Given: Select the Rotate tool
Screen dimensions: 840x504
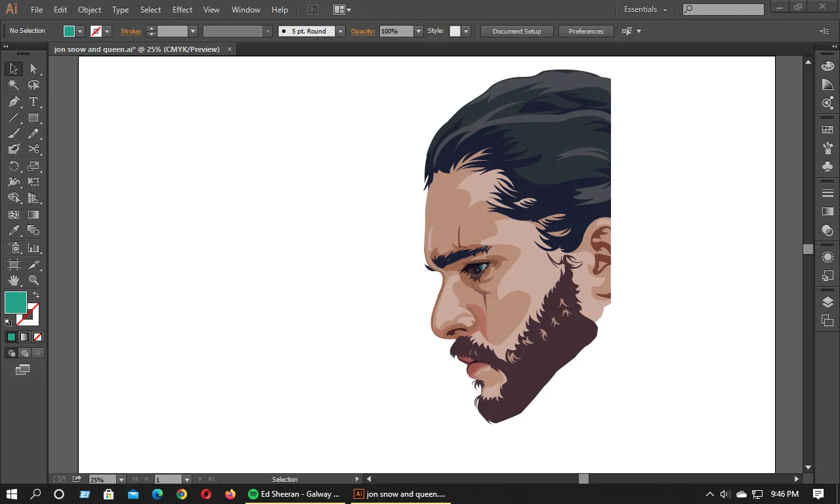Looking at the screenshot, I should pos(13,166).
